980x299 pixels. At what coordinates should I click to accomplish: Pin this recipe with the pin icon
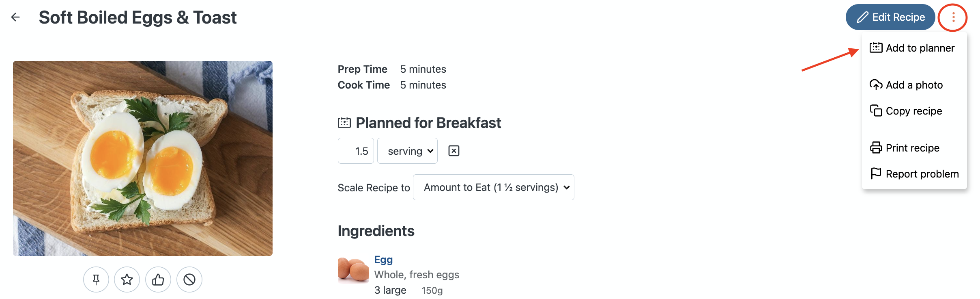(x=96, y=279)
